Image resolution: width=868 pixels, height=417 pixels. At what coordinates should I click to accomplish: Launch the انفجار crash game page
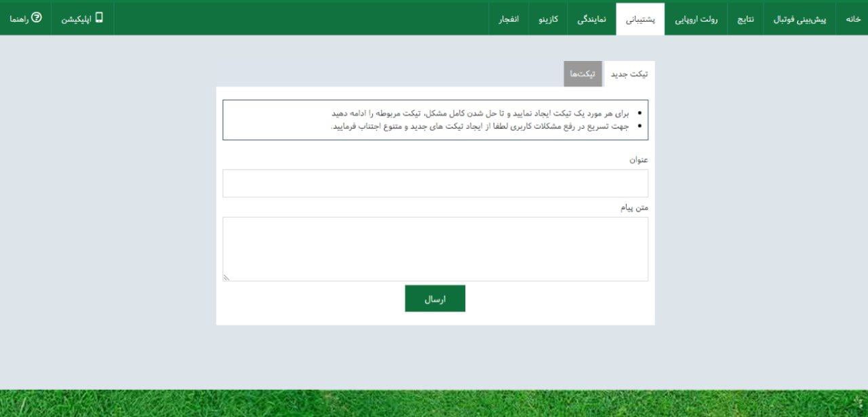508,19
